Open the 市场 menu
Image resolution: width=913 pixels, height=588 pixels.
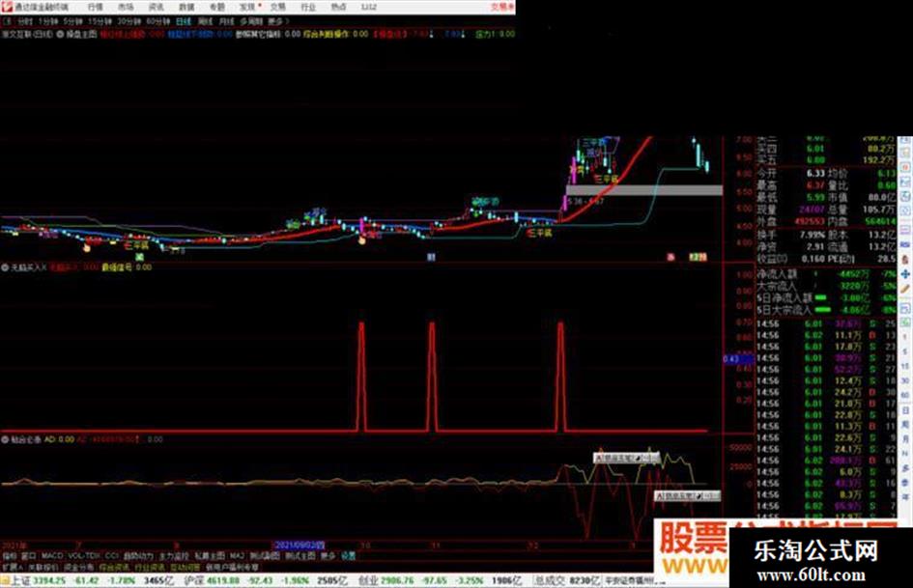126,7
